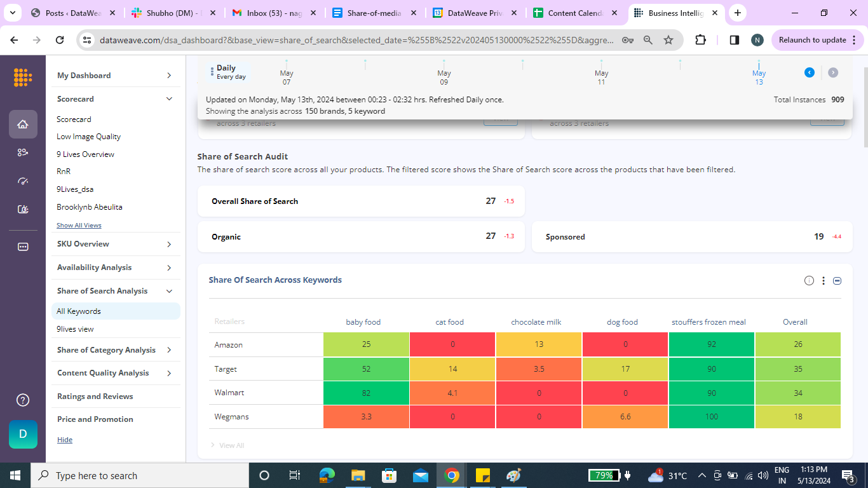Open a new browser tab
The height and width of the screenshot is (488, 868).
pos(738,13)
